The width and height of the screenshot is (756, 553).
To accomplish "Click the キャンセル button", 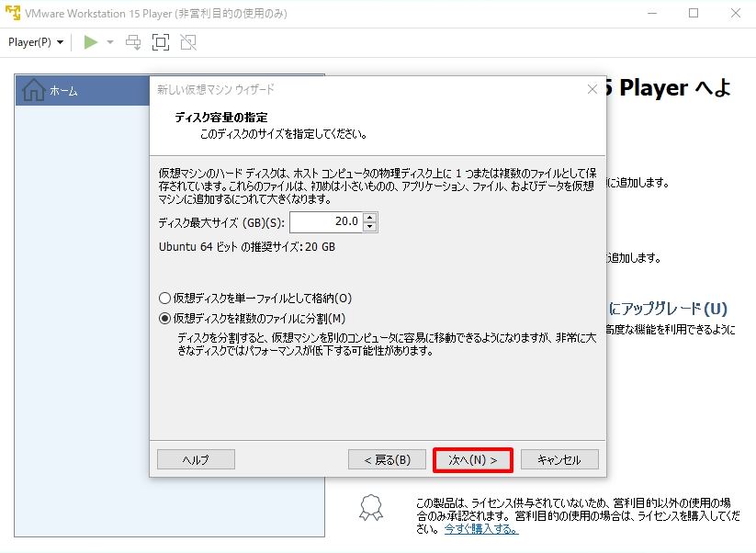I will tap(559, 459).
